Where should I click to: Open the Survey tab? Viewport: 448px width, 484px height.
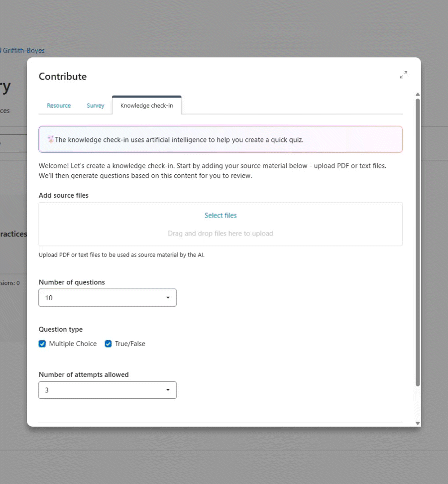[x=95, y=105]
